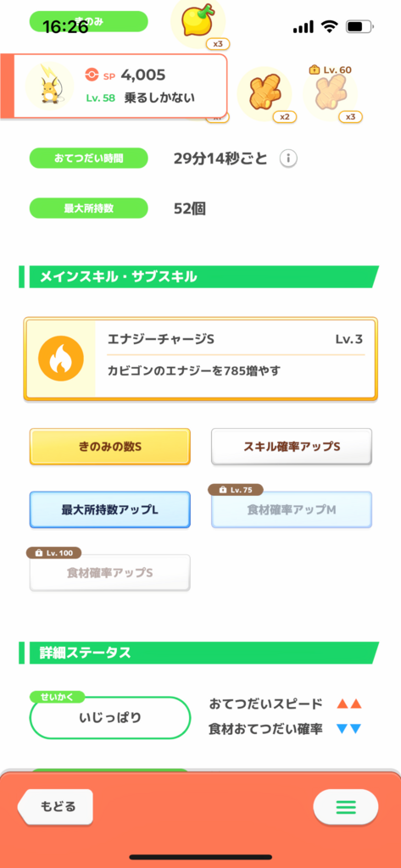Tap the Raichu portrait icon
The height and width of the screenshot is (868, 401).
pos(50,86)
